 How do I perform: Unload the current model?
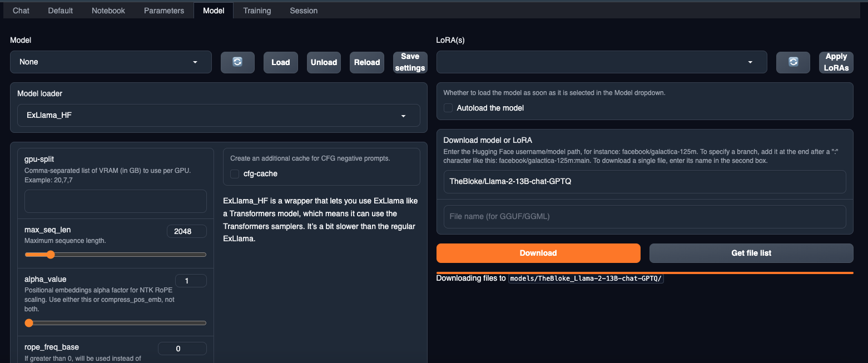[x=324, y=62]
